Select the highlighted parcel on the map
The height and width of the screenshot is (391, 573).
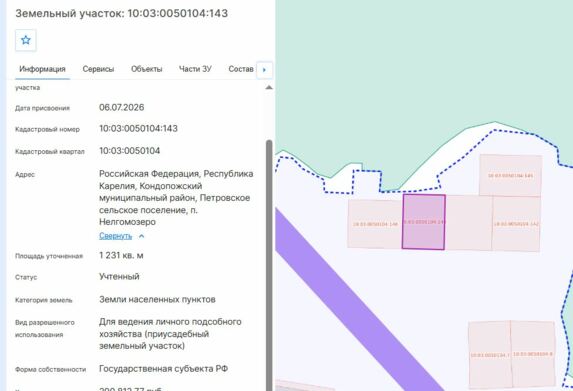pos(424,222)
